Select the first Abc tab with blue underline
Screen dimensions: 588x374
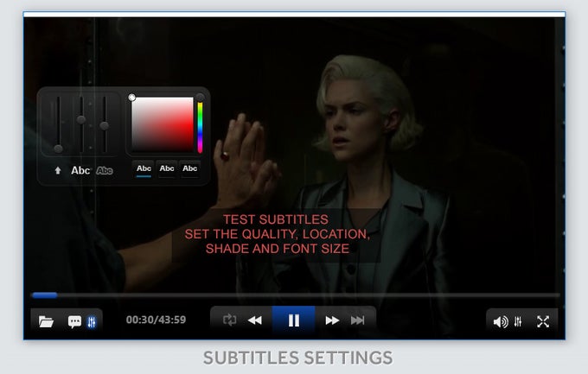coord(144,169)
